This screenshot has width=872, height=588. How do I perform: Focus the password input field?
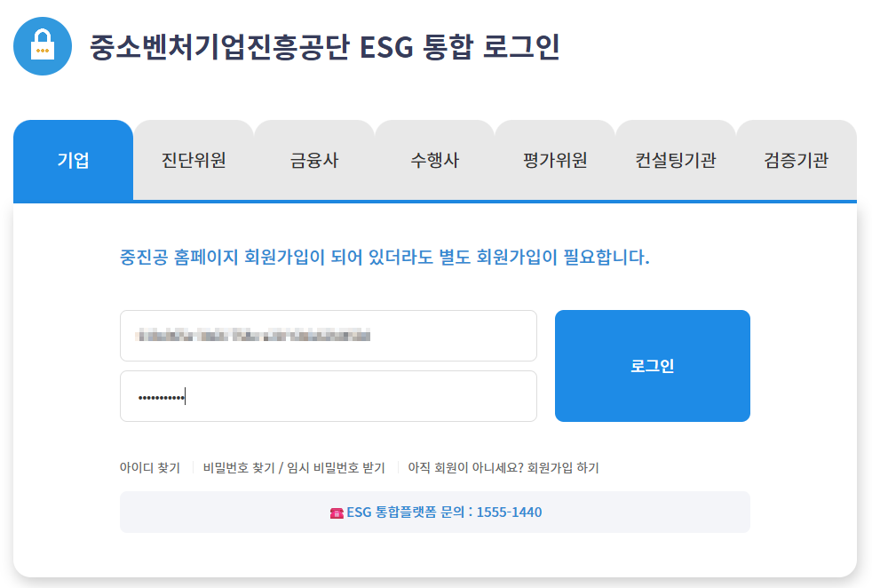(329, 396)
